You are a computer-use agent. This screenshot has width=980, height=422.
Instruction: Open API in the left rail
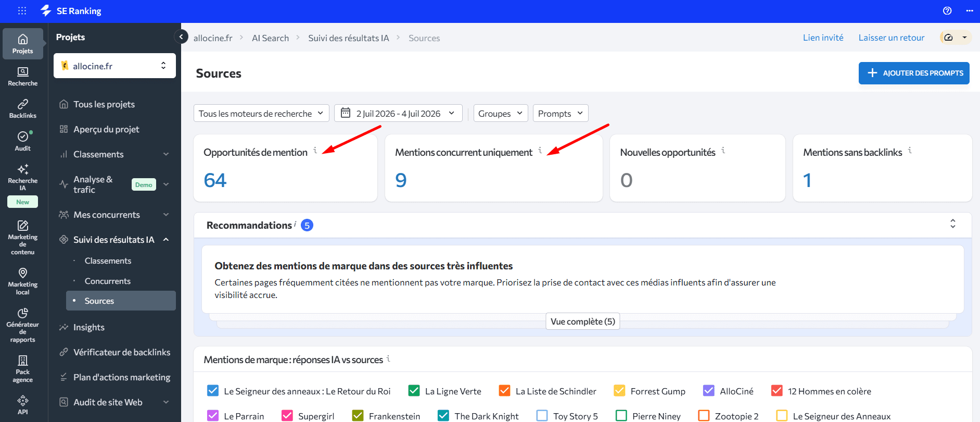(23, 405)
